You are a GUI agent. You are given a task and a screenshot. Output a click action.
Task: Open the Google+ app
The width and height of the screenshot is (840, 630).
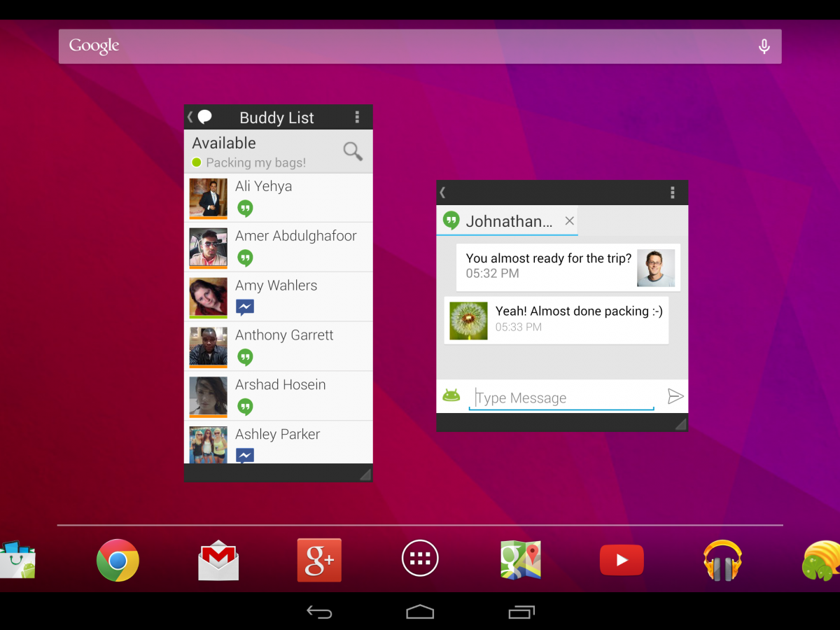319,560
